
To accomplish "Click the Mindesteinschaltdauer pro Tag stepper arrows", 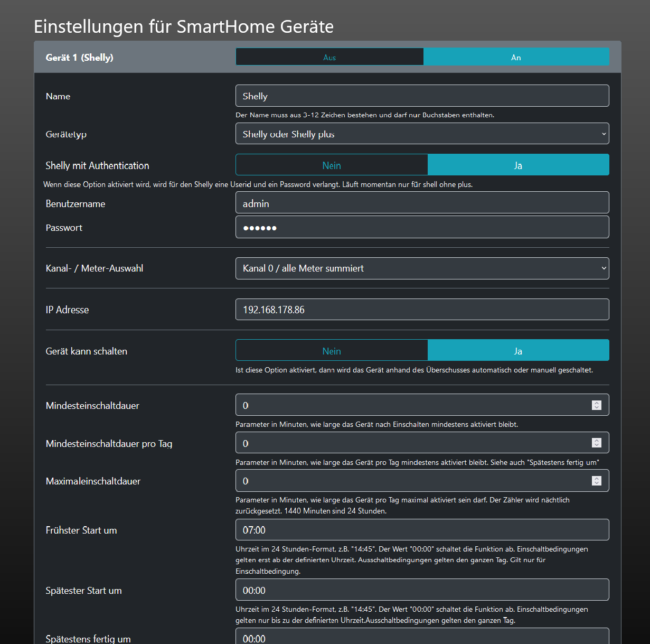I will (x=597, y=443).
